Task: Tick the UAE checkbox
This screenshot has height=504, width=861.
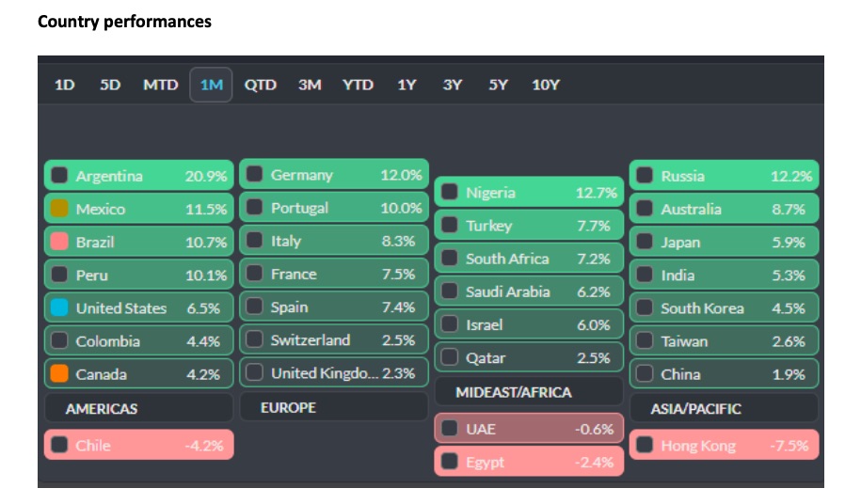Action: pyautogui.click(x=450, y=429)
